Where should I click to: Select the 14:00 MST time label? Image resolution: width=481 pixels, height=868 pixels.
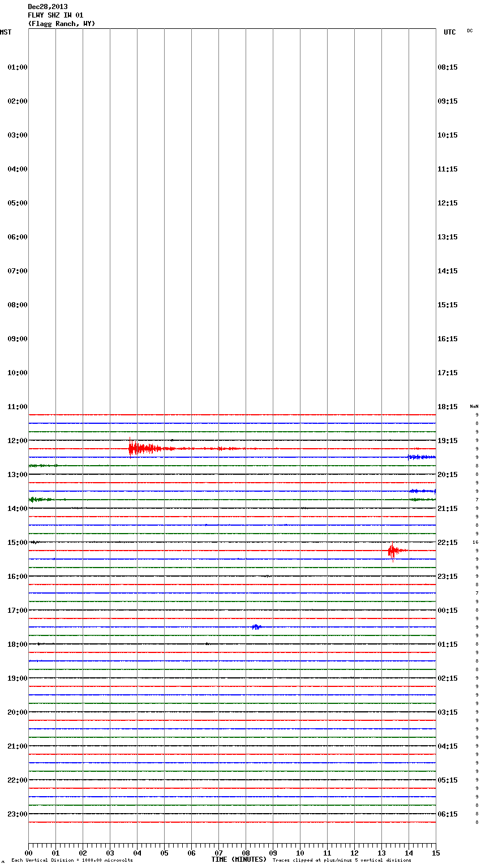pos(18,509)
